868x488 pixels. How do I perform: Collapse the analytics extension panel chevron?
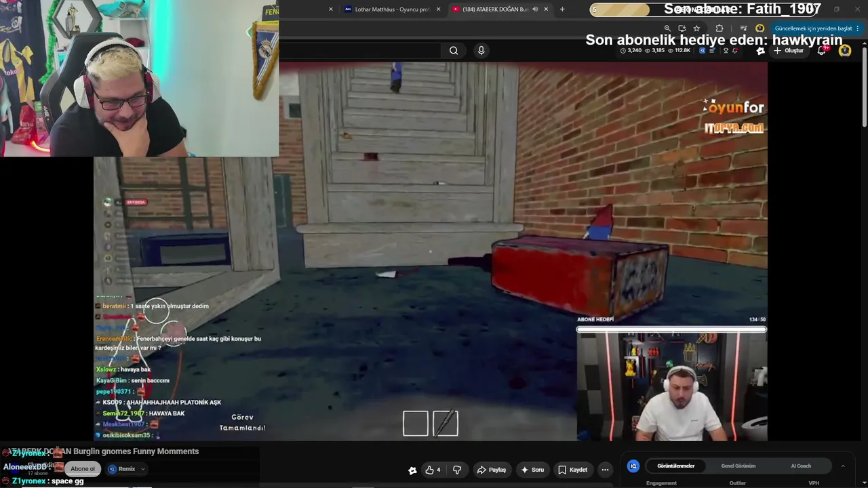[843, 466]
